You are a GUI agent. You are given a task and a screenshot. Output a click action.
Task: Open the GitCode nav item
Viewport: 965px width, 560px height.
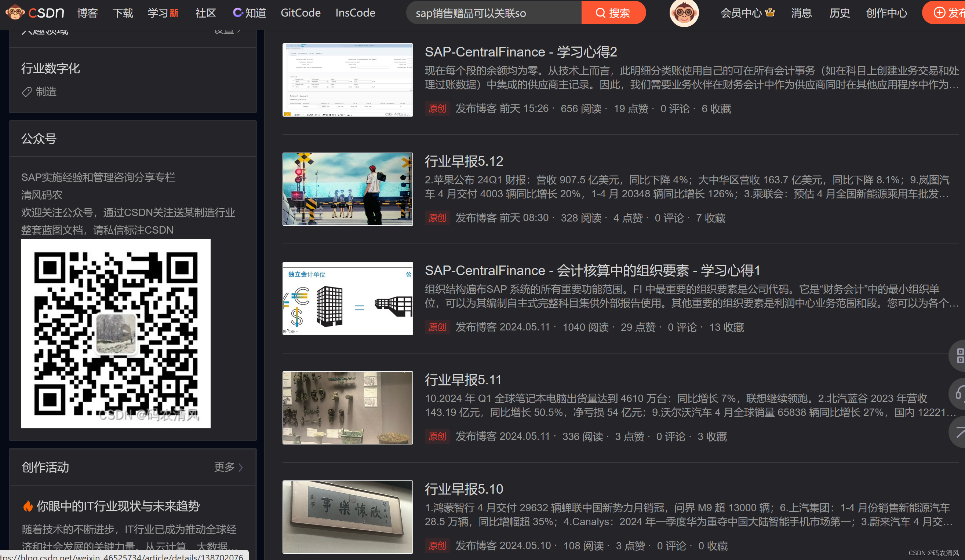[x=301, y=13]
